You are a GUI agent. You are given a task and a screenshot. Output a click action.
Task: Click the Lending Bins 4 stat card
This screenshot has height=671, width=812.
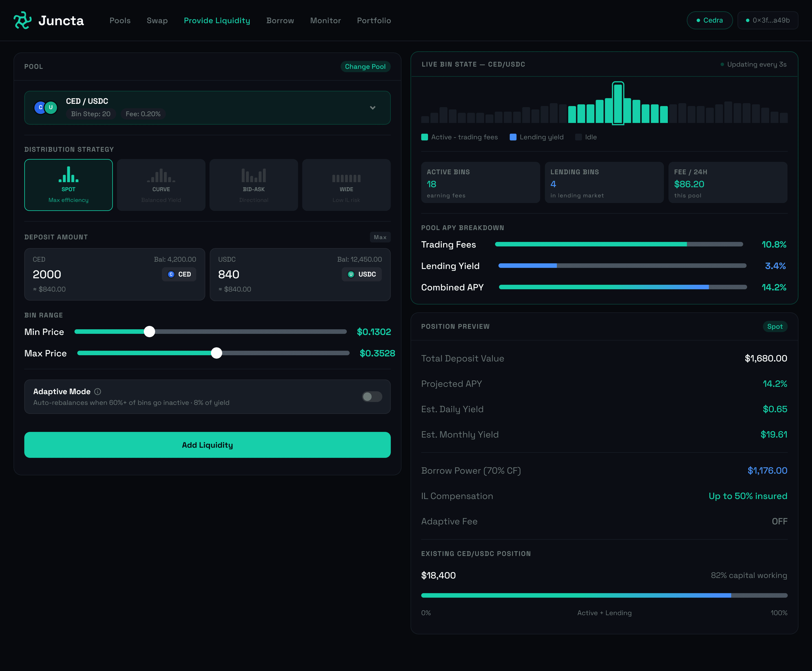click(604, 182)
